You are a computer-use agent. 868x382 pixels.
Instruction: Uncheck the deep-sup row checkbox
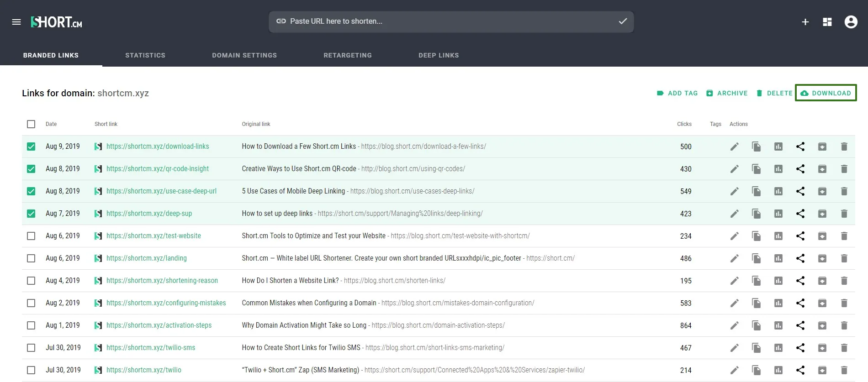point(31,214)
